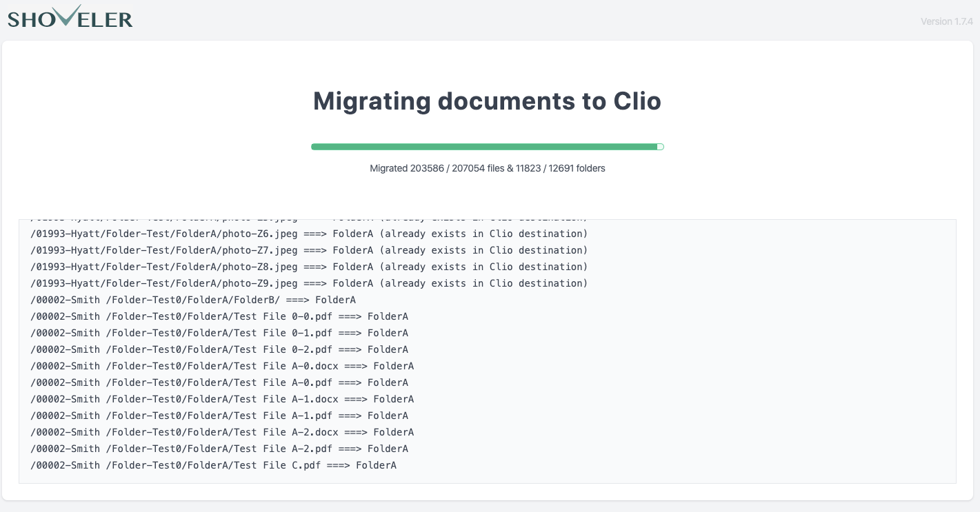This screenshot has width=980, height=512.
Task: Select the photo-Z8.jpeg log line
Action: coord(309,267)
